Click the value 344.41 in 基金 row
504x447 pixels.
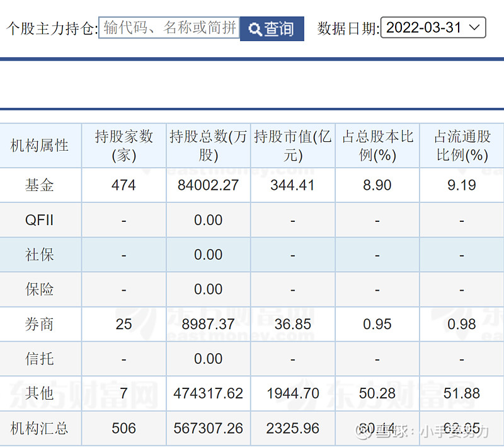292,185
